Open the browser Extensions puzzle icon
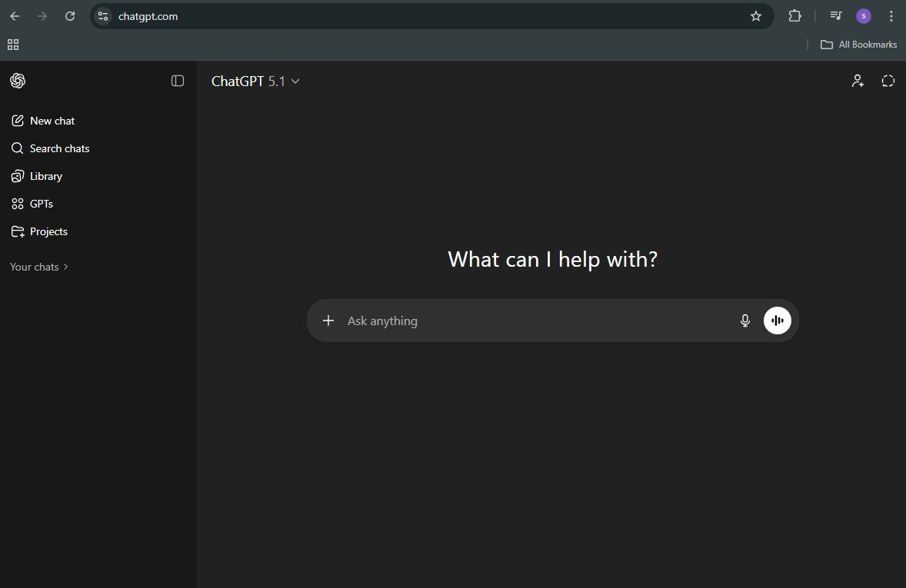 795,16
